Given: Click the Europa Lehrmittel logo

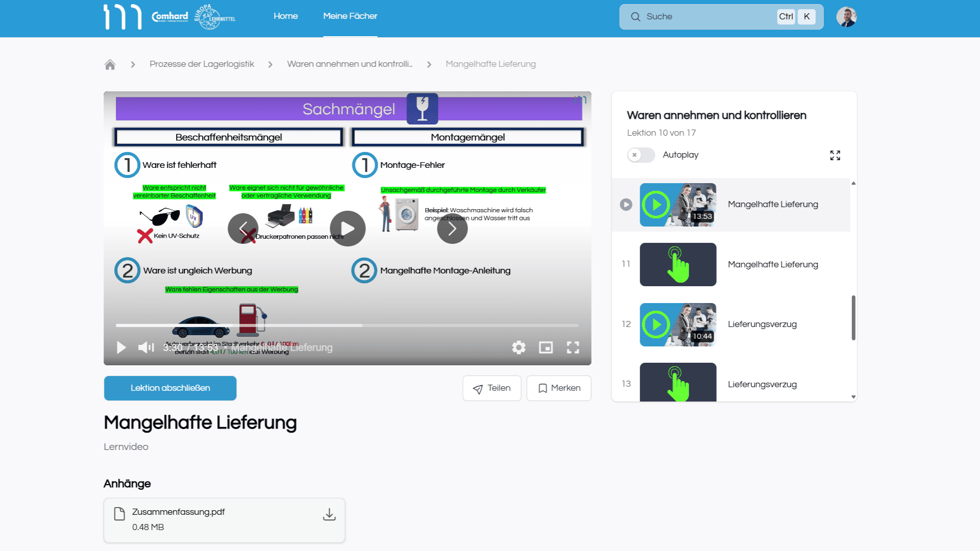Looking at the screenshot, I should (x=214, y=17).
